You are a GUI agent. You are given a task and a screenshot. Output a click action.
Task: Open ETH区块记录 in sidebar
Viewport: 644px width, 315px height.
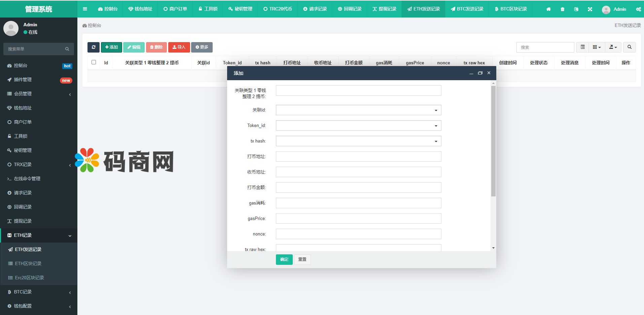28,263
